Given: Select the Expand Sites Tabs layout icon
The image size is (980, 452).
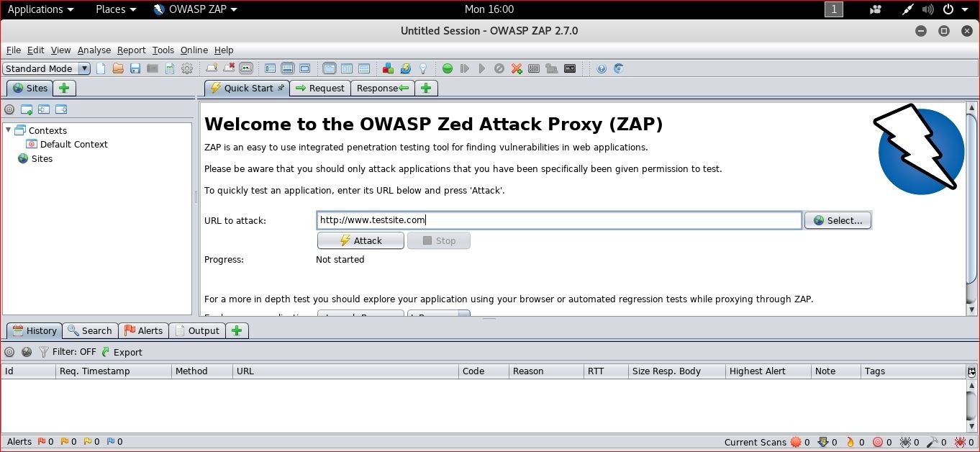Looking at the screenshot, I should (x=271, y=68).
